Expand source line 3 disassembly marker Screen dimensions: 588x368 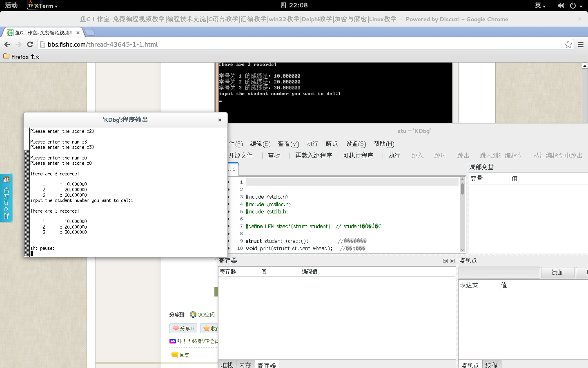(229, 197)
